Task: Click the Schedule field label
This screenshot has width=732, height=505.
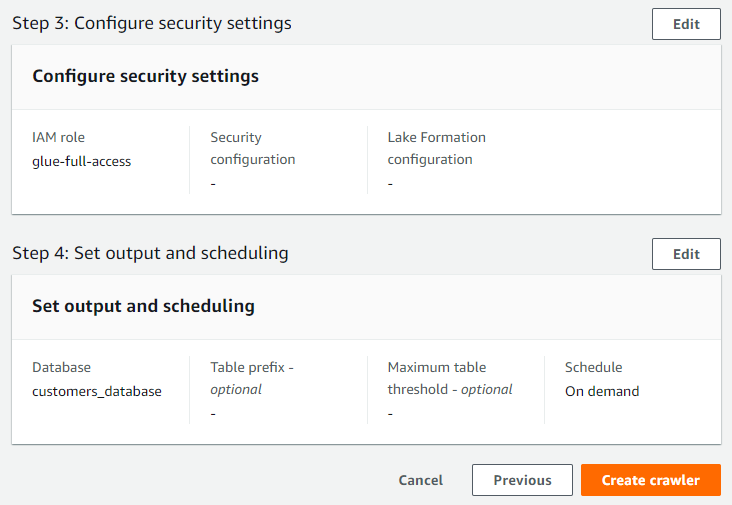Action: [593, 367]
